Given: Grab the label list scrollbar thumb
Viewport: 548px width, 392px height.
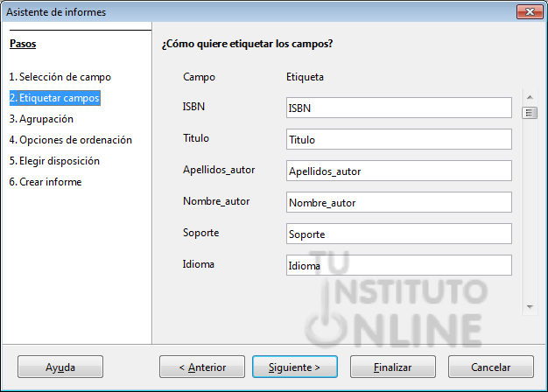Looking at the screenshot, I should [x=530, y=113].
